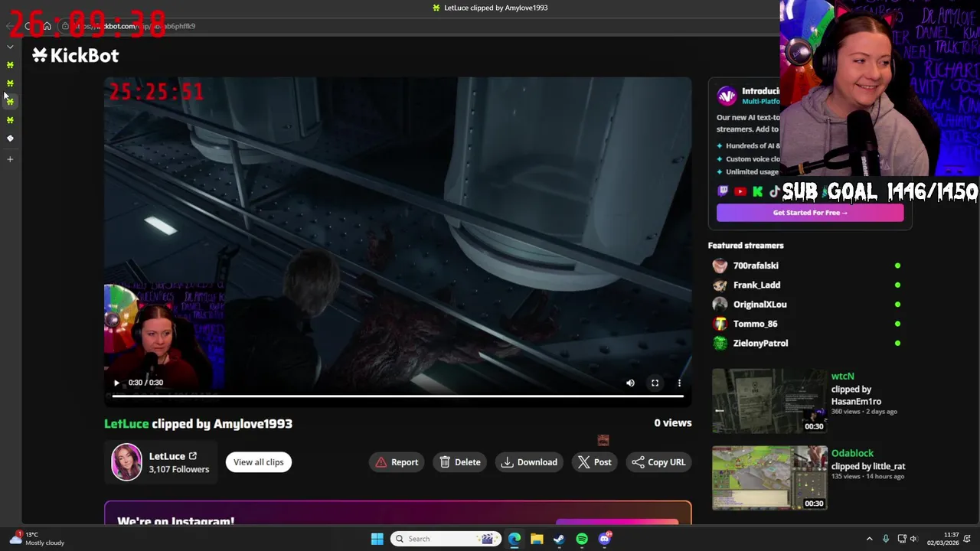Click the site lock icon in address bar
980x551 pixels.
(65, 26)
